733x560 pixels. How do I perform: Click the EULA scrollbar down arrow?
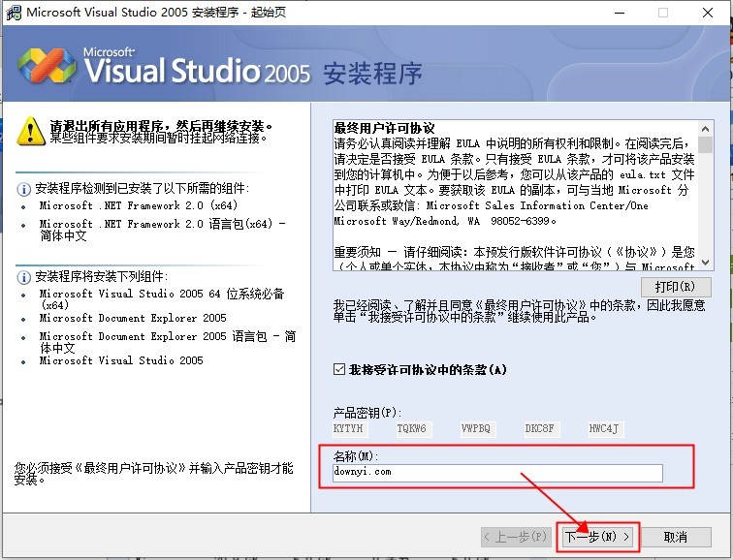pos(705,263)
